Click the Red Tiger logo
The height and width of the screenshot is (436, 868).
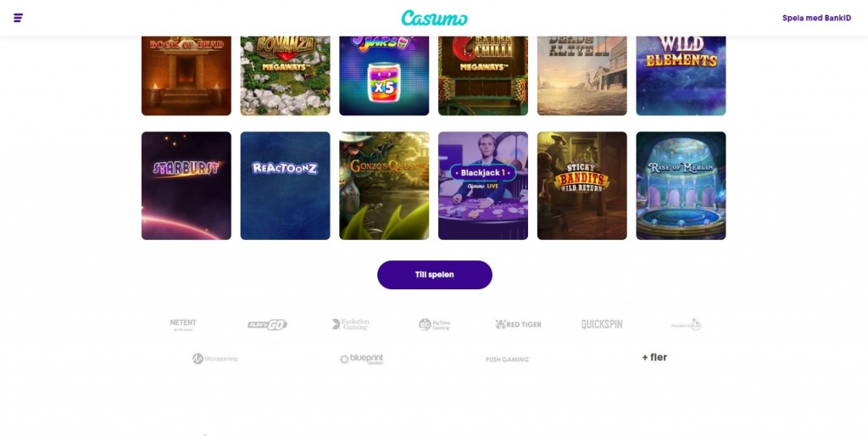click(x=518, y=325)
